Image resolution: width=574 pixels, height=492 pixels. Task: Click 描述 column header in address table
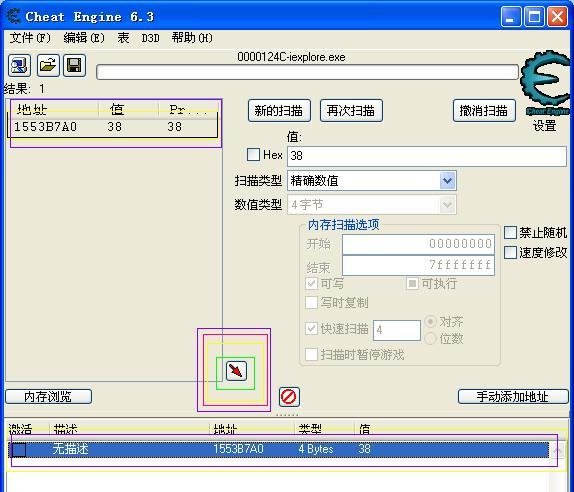tap(65, 429)
